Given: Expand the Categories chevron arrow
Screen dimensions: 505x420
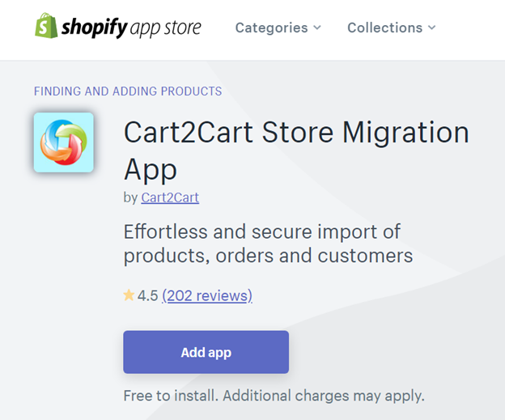Looking at the screenshot, I should tap(317, 28).
